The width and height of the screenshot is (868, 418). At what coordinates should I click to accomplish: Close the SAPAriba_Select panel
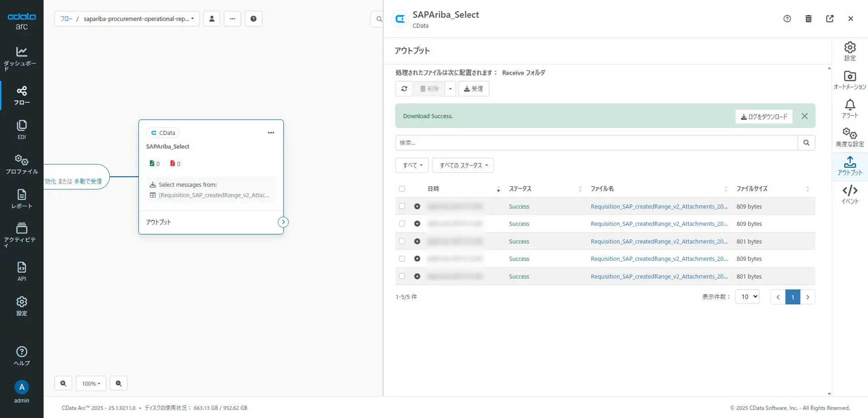(851, 19)
